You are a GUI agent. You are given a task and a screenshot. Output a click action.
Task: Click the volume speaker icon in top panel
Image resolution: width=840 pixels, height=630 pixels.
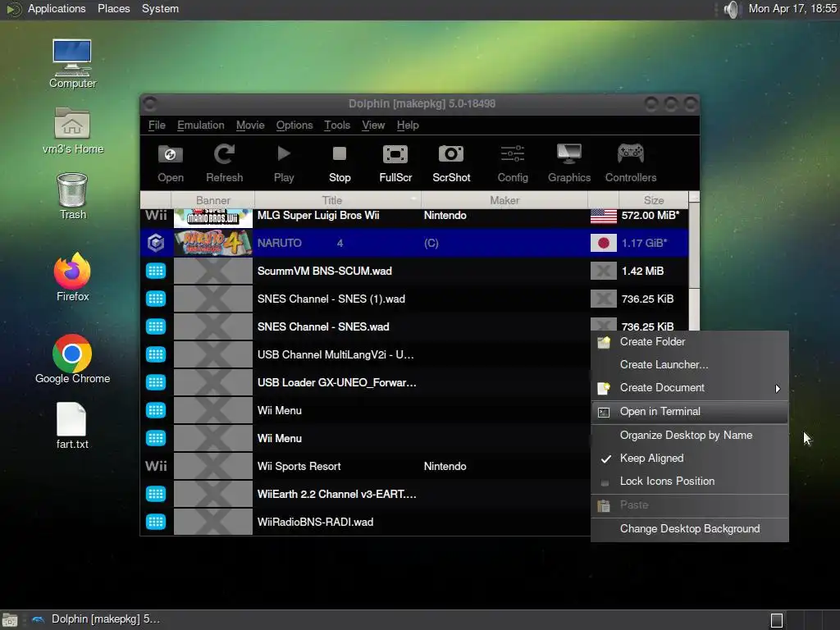click(731, 9)
